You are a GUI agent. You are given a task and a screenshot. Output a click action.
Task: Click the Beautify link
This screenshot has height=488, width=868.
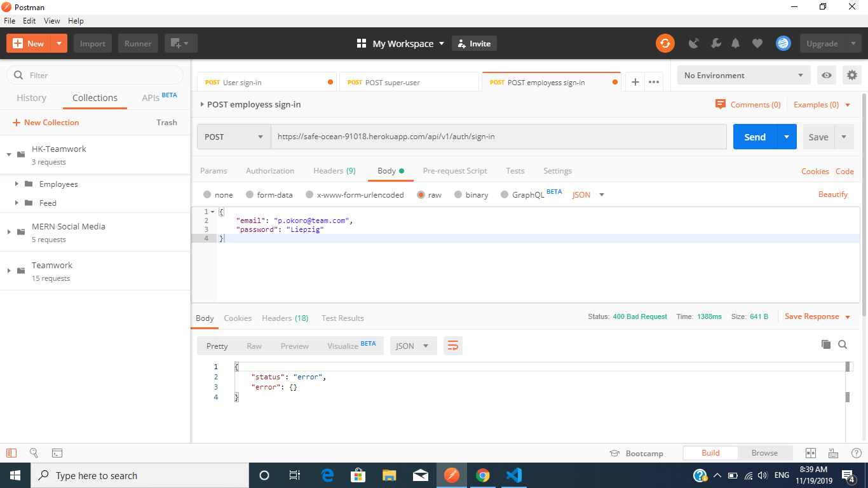pyautogui.click(x=833, y=194)
